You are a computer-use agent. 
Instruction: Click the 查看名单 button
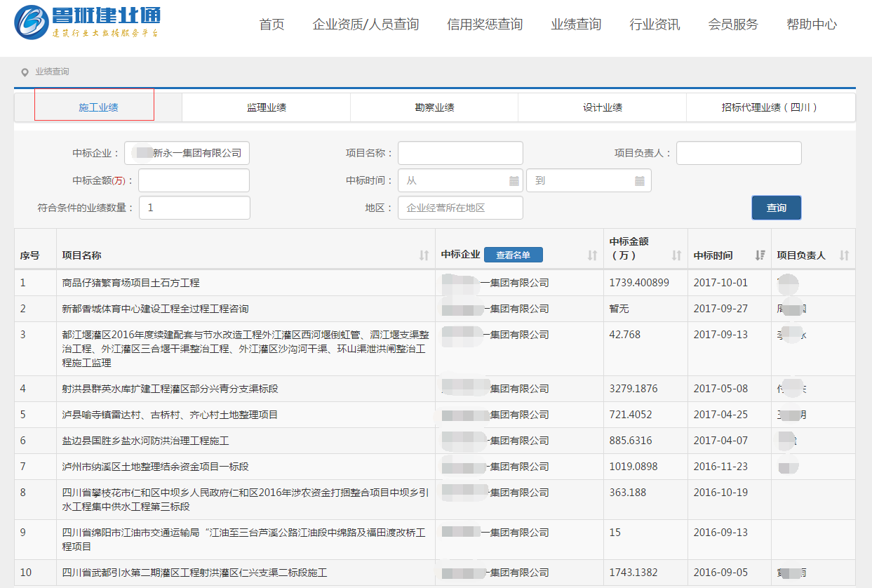pyautogui.click(x=513, y=255)
